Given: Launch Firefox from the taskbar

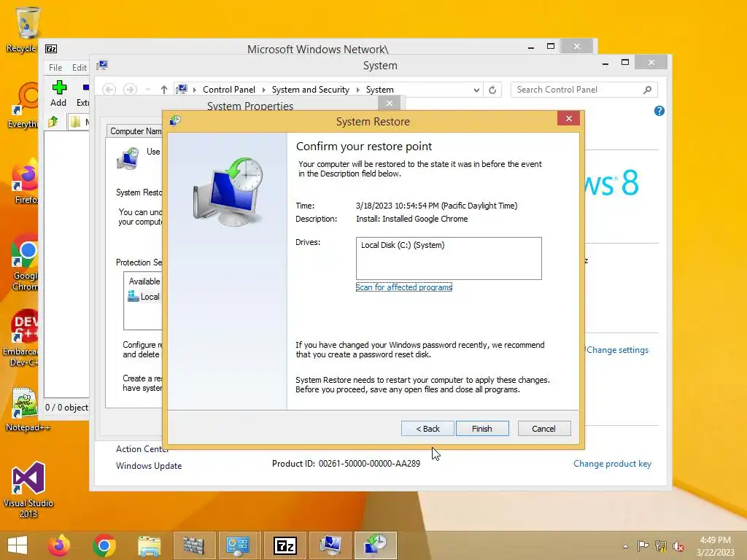Looking at the screenshot, I should click(59, 545).
